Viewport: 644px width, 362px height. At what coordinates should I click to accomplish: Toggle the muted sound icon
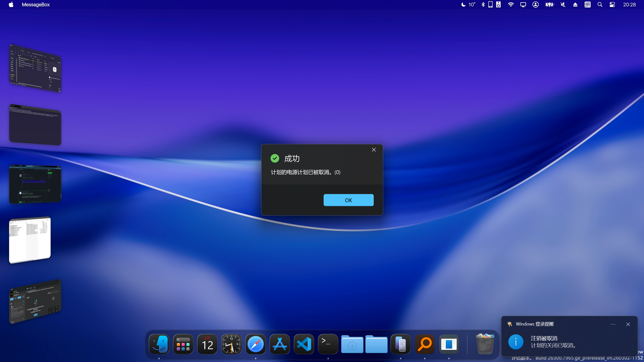click(563, 5)
